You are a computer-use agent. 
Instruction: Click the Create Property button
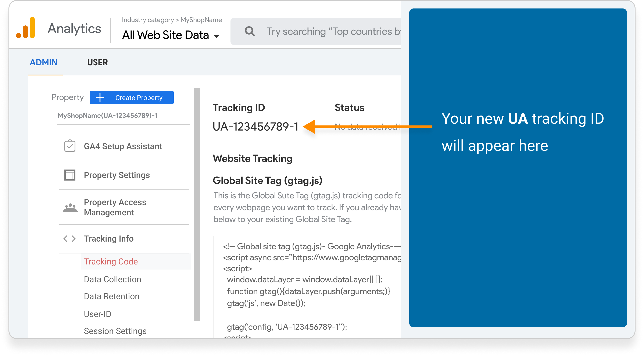pos(132,97)
